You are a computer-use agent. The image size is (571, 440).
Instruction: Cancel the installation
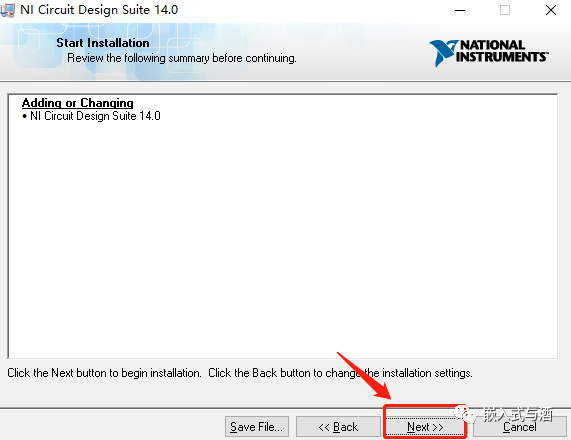[520, 427]
